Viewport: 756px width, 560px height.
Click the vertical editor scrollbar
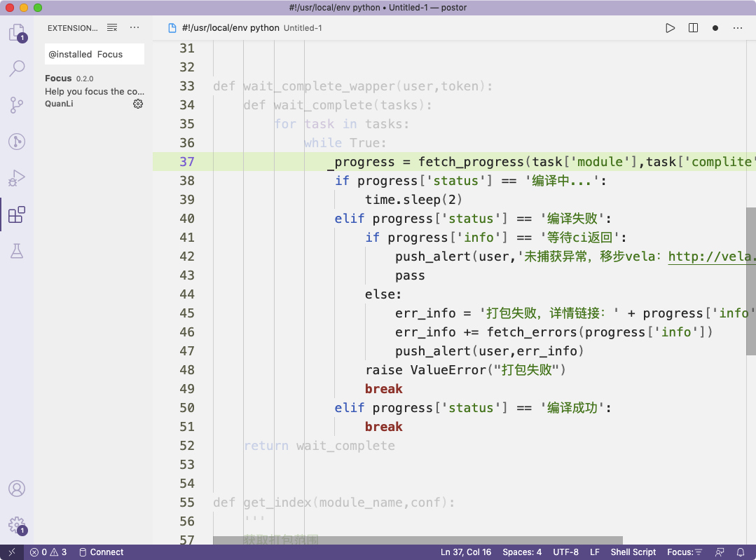[750, 281]
